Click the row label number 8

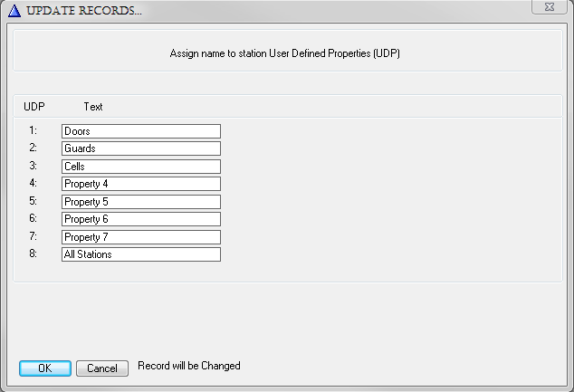pyautogui.click(x=33, y=254)
